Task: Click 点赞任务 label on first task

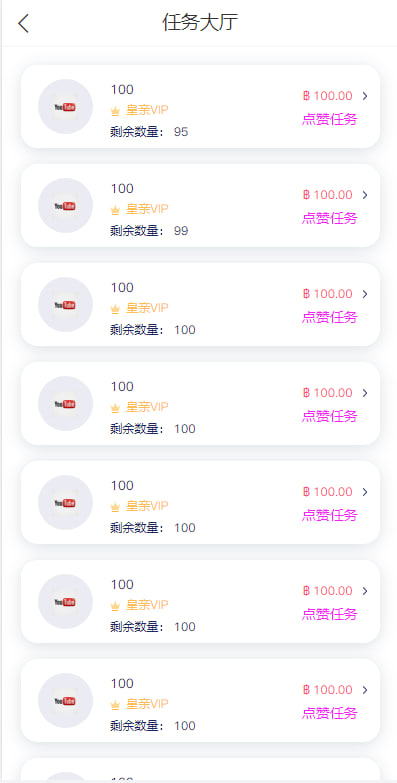Action: click(330, 119)
